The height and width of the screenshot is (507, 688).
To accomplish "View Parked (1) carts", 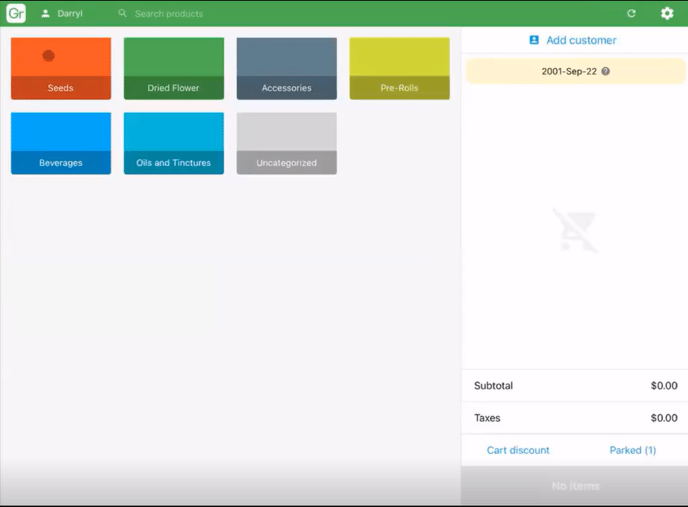I will click(633, 450).
